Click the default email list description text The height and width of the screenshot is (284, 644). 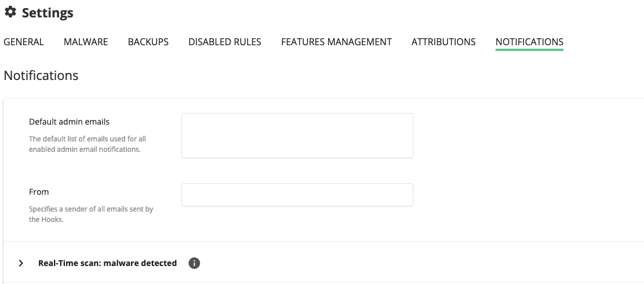[x=87, y=144]
